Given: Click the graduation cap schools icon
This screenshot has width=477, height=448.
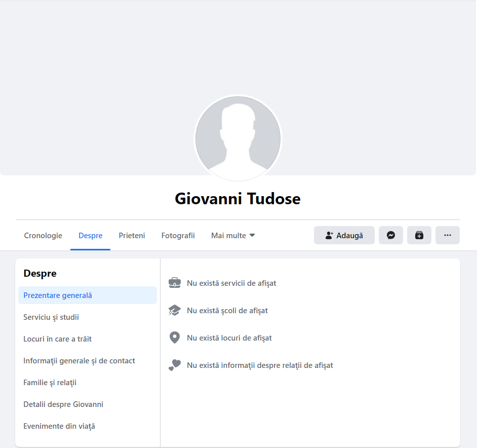Looking at the screenshot, I should click(175, 310).
